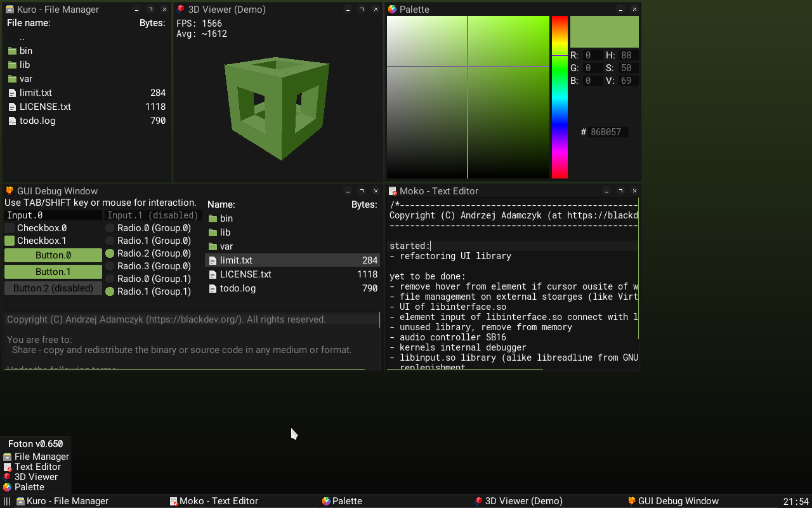
Task: Click LICENSE.txt icon in GUI Debug Window list
Action: tap(213, 274)
